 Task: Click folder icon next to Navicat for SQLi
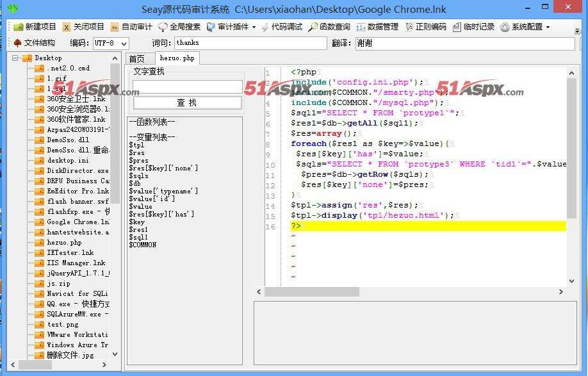[39, 293]
